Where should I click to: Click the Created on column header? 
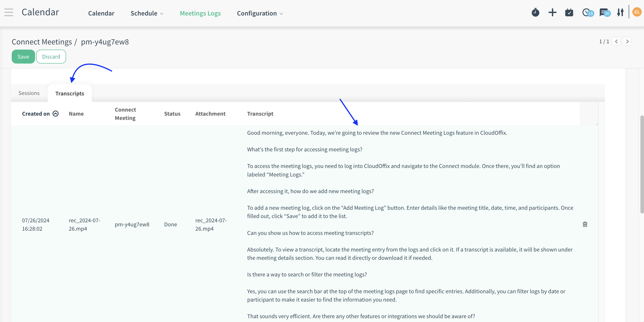[x=36, y=114]
